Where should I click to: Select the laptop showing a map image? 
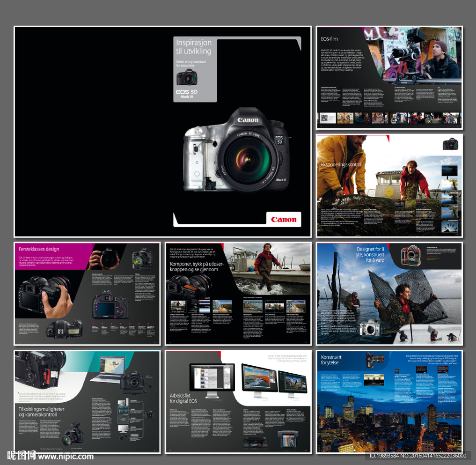pos(108,369)
